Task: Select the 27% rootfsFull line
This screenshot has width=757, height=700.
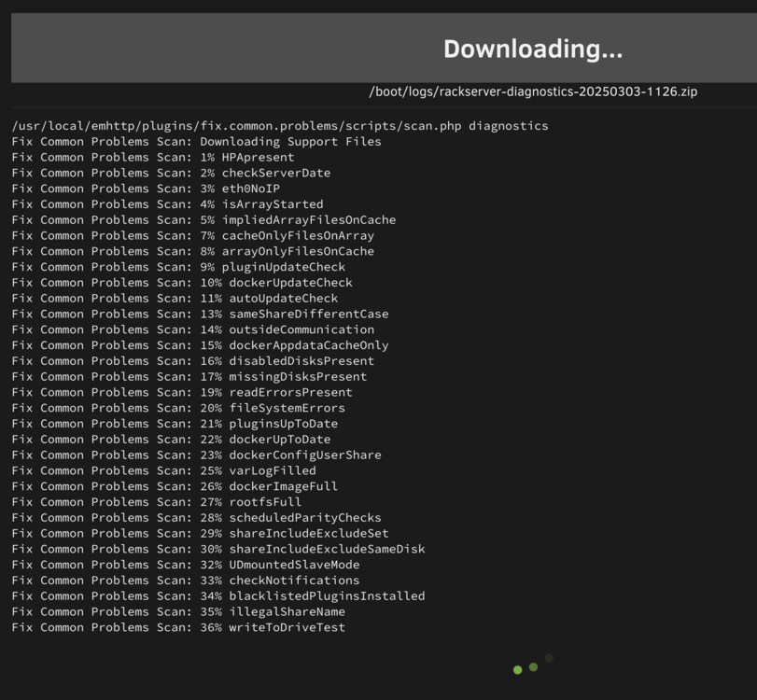Action: 157,502
